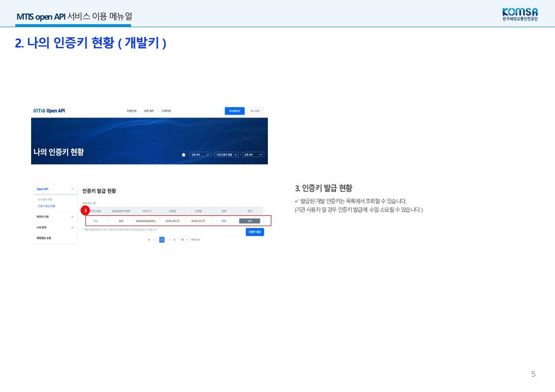The width and height of the screenshot is (555, 392).
Task: Click the service key 9da0fa5aa5af26 cell
Action: (146, 221)
